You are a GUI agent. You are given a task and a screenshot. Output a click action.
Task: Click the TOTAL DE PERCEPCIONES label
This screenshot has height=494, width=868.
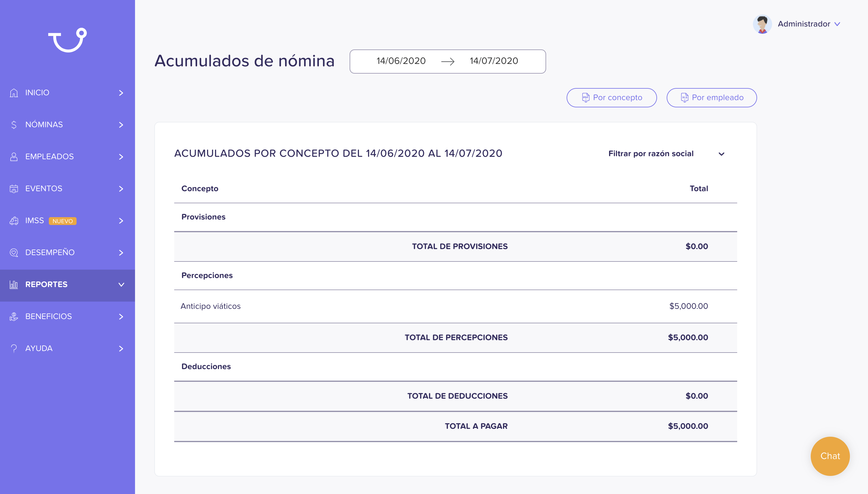click(456, 337)
